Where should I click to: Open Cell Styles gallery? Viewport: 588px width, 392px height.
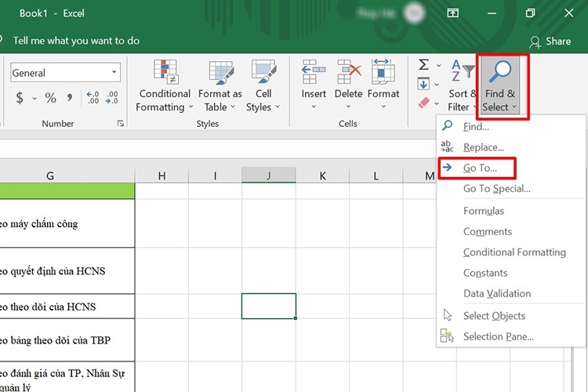(263, 85)
